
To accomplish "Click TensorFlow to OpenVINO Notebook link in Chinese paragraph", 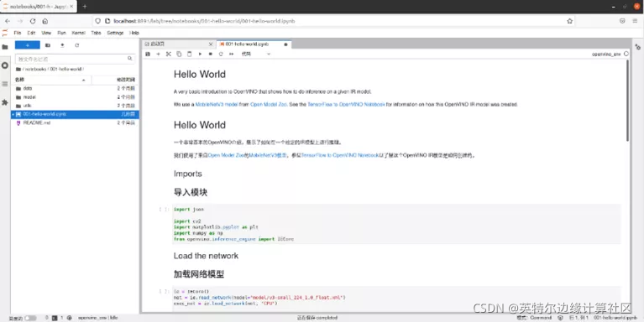I will pyautogui.click(x=341, y=155).
